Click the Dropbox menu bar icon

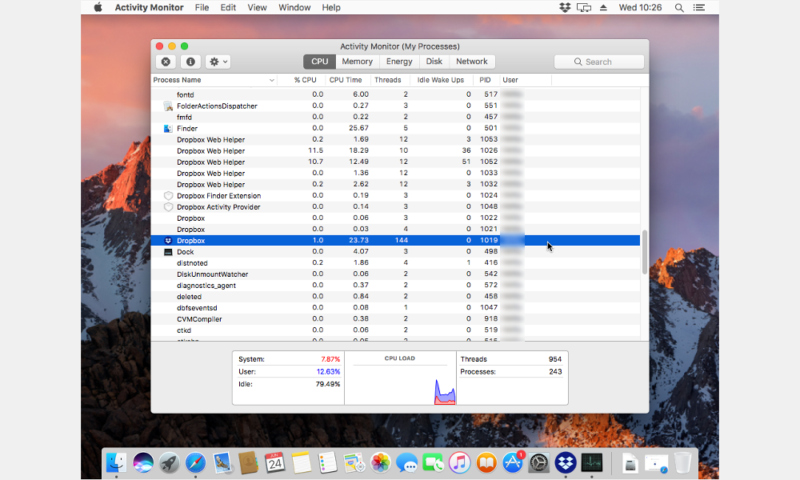(565, 7)
